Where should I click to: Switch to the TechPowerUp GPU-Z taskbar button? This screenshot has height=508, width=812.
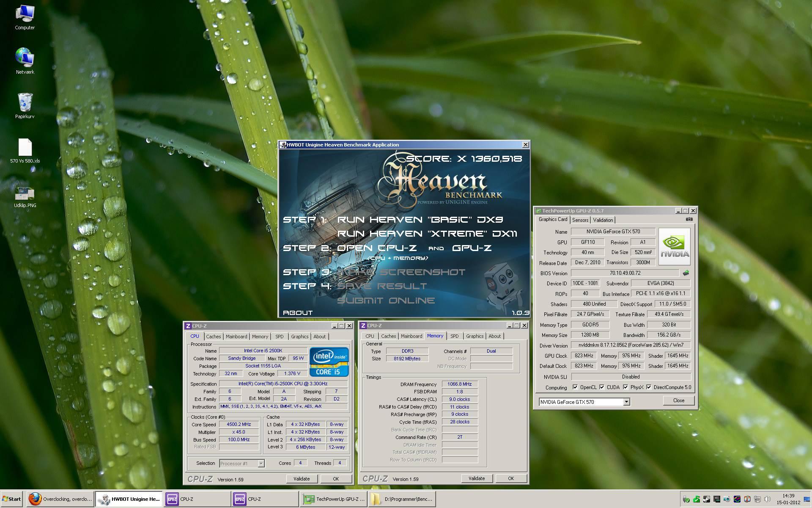pos(334,499)
